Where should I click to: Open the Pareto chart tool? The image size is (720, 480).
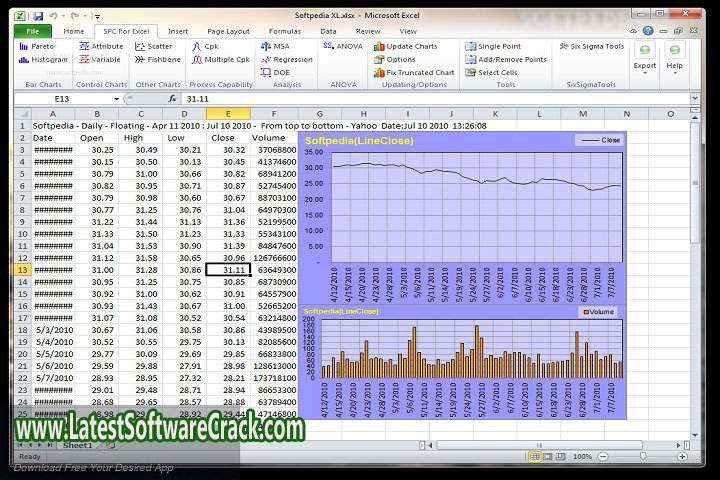click(37, 46)
